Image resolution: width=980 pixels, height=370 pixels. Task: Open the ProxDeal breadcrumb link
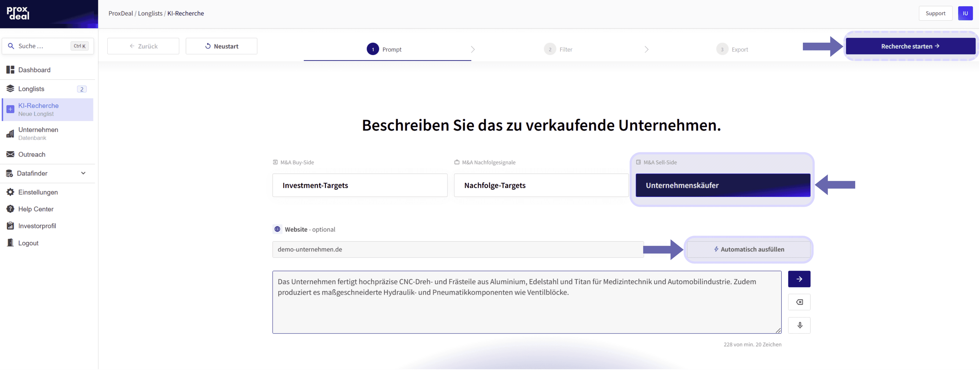coord(121,13)
